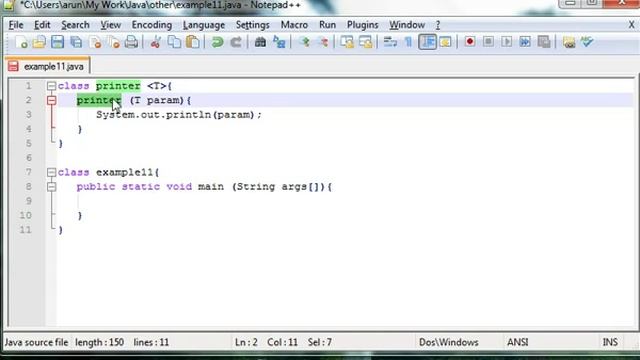Create a new file with New icon
Image resolution: width=640 pixels, height=360 pixels.
(21, 42)
